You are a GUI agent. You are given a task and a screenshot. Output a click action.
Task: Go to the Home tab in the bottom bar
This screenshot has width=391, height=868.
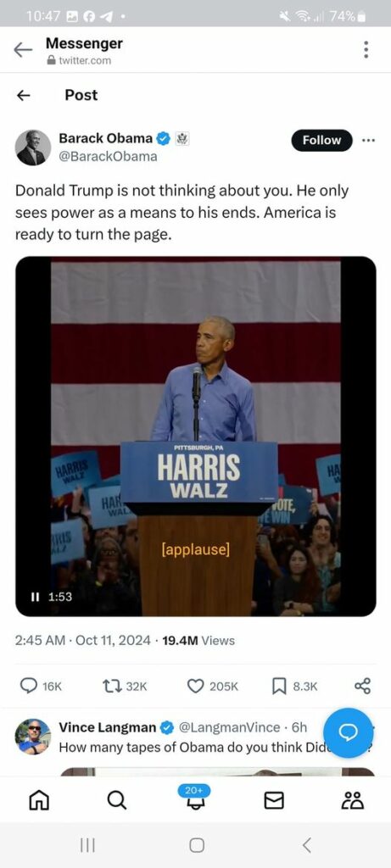point(38,799)
